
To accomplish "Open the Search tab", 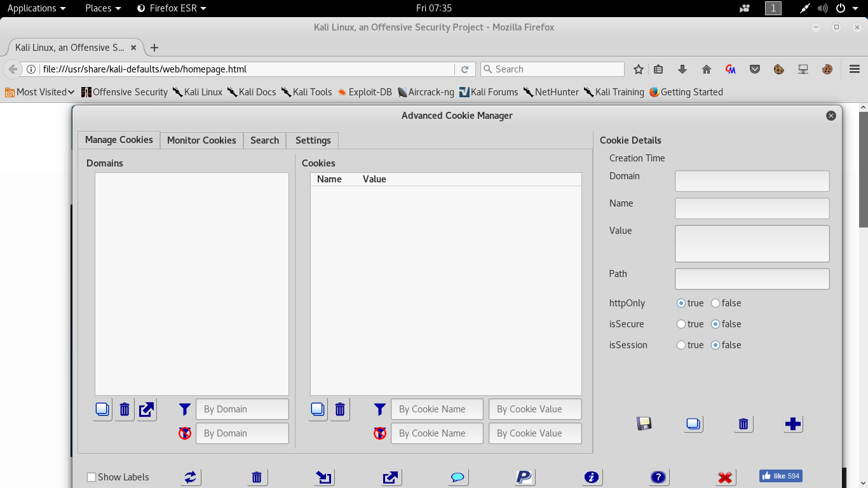I will (265, 140).
